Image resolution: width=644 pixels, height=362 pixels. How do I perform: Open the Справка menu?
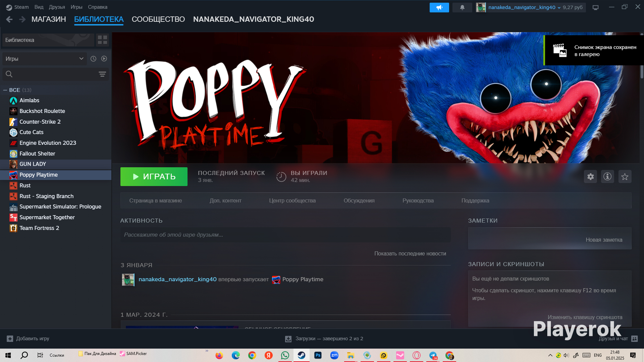[97, 7]
